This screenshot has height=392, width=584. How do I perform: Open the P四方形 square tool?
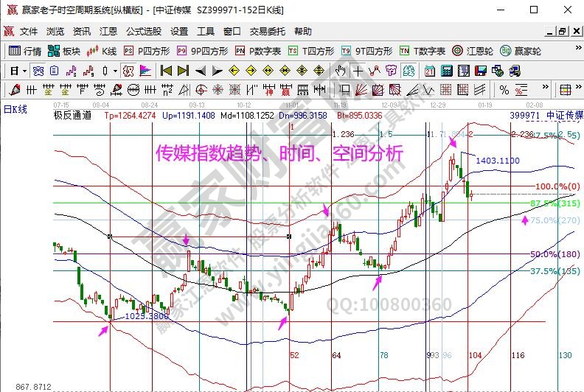click(x=147, y=51)
